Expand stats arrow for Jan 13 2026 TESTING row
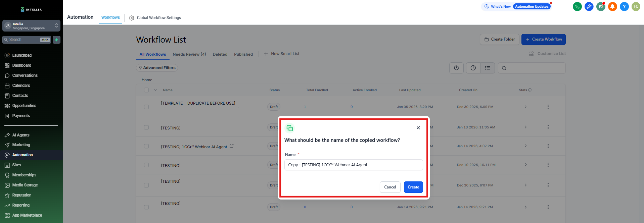The width and height of the screenshot is (644, 223). 525,127
